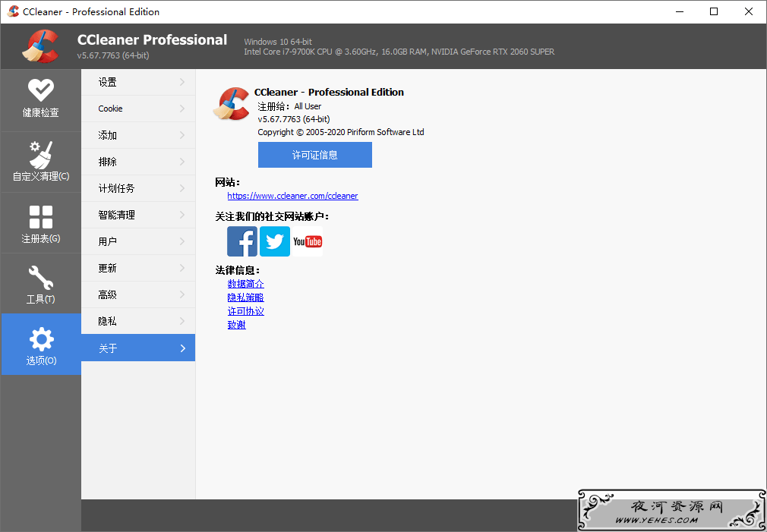Click the chevron on the 关于 row
This screenshot has width=767, height=532.
[x=182, y=348]
